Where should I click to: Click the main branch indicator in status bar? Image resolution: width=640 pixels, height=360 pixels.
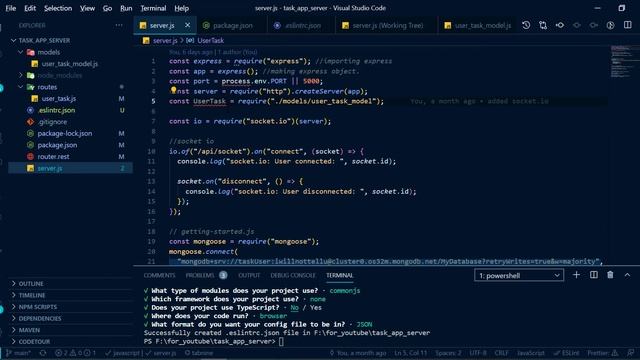(x=19, y=353)
